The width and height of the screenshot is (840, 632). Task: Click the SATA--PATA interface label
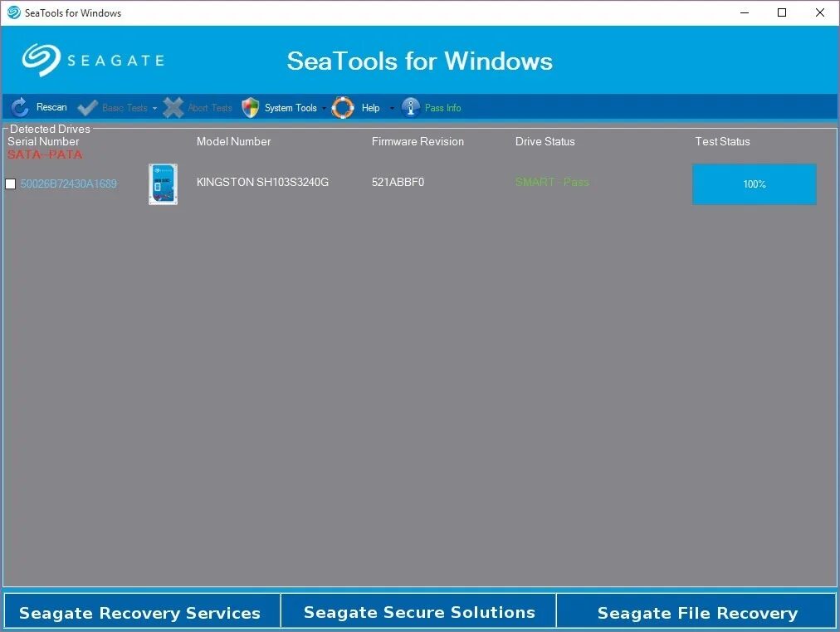tap(45, 154)
